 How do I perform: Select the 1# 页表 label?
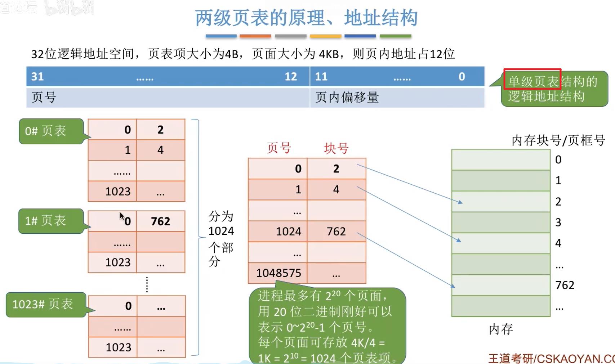[51, 221]
